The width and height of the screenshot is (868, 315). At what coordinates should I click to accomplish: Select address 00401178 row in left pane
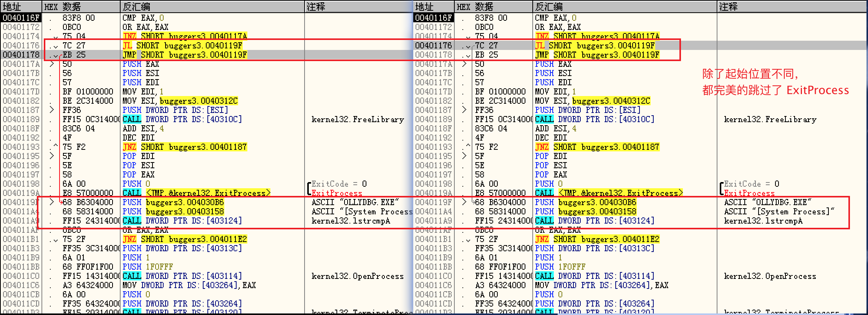click(21, 55)
